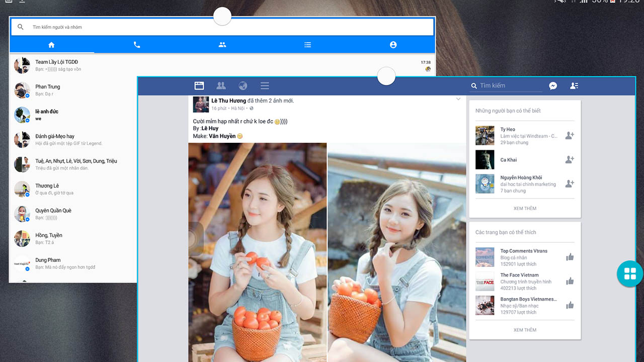This screenshot has width=644, height=362.
Task: Open the Hồng, Tuyền conversation
Action: (74, 239)
